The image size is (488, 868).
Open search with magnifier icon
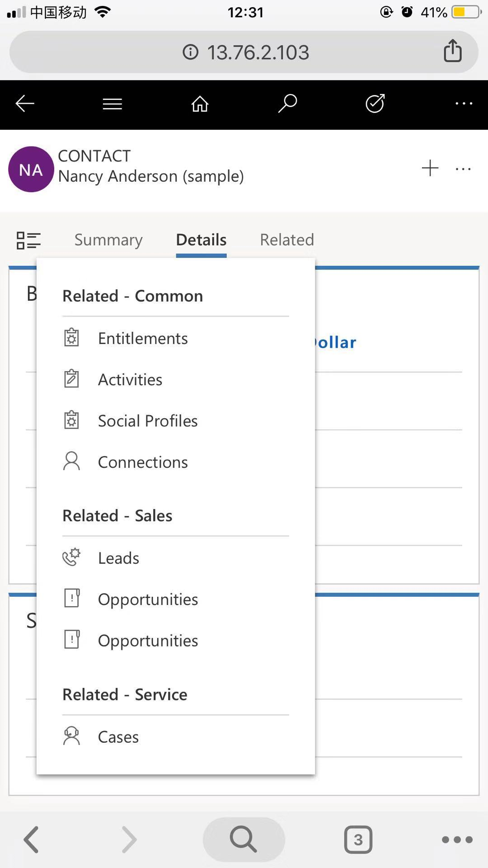click(287, 104)
